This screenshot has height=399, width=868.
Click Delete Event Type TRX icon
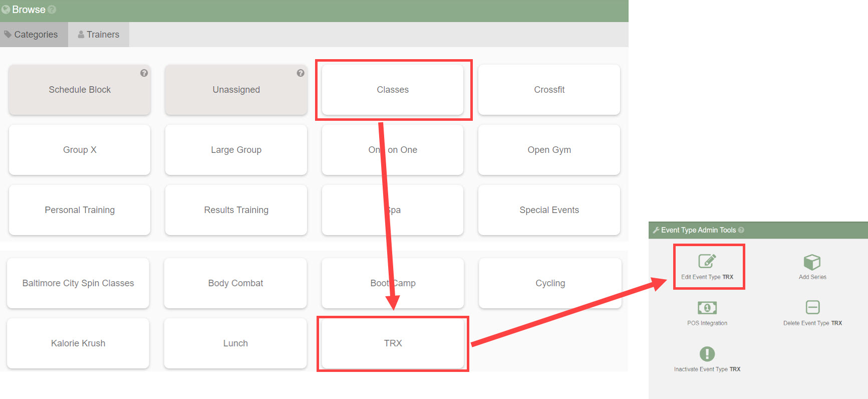[x=812, y=307]
